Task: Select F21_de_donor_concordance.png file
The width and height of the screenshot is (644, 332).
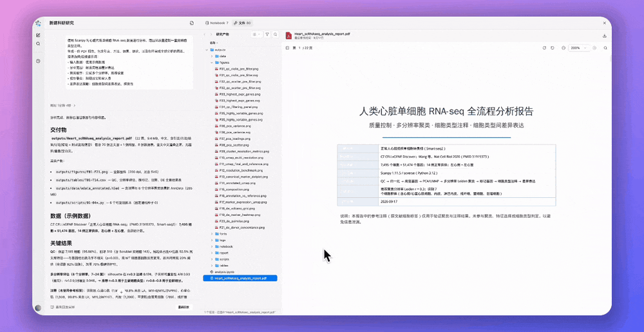Action: point(241,227)
